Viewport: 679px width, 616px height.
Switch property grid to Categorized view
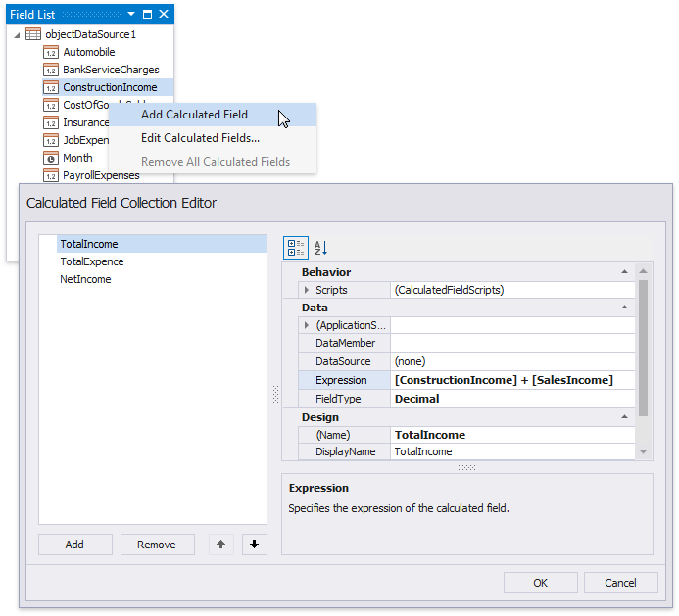point(295,247)
